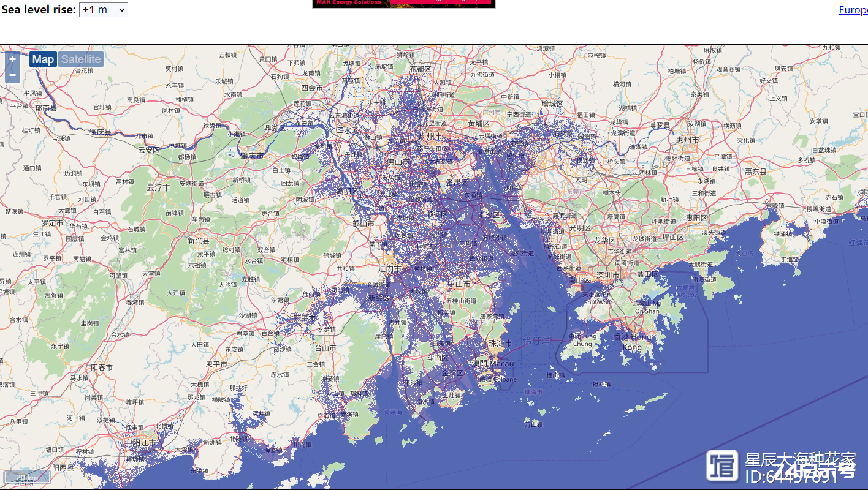
Task: Click the 南沙区 district label
Action: coord(489,215)
